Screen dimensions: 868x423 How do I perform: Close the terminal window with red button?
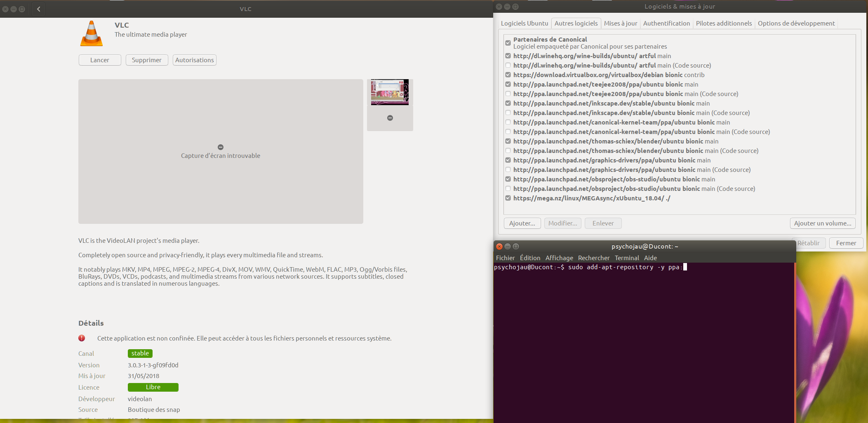coord(499,246)
